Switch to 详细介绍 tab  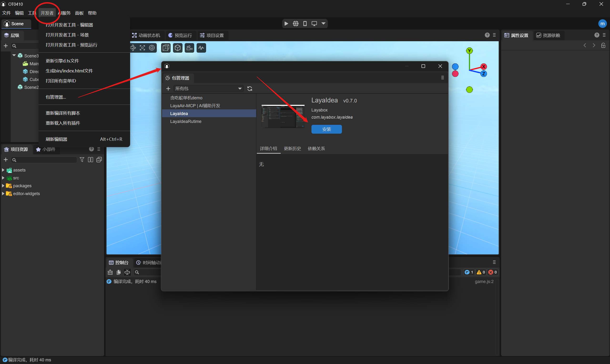268,149
